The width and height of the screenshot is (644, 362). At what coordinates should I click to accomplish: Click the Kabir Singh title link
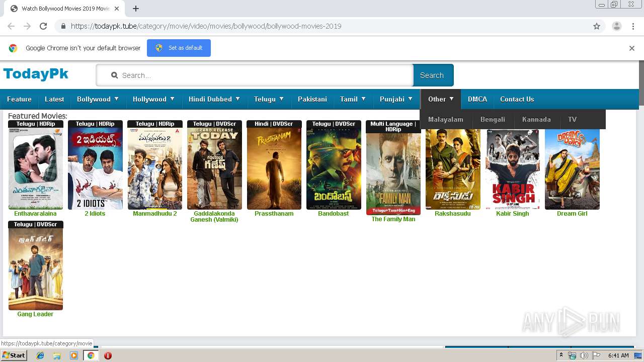click(513, 214)
